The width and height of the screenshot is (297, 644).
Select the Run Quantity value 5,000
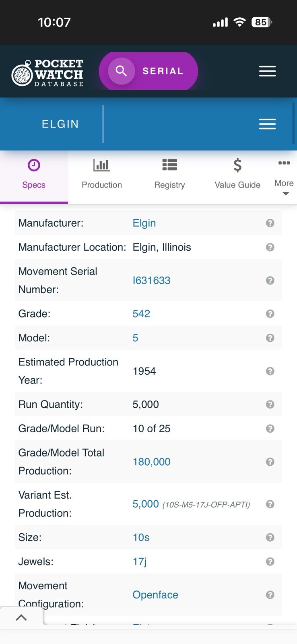coord(146,404)
